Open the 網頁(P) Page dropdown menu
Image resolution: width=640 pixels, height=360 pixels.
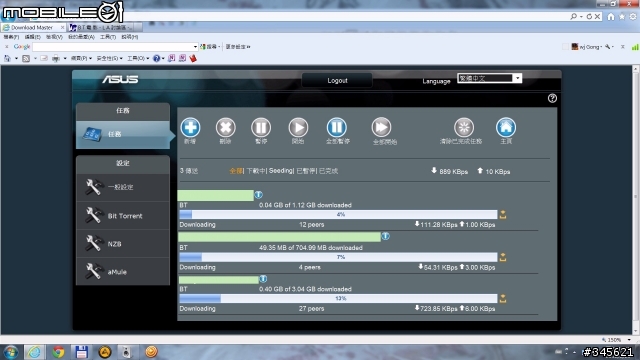pos(81,58)
